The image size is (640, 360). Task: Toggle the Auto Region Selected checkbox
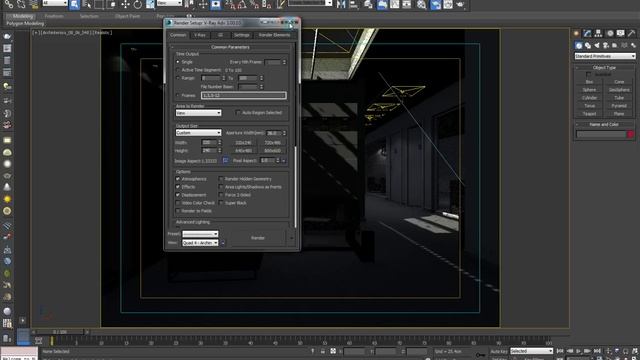[238, 113]
